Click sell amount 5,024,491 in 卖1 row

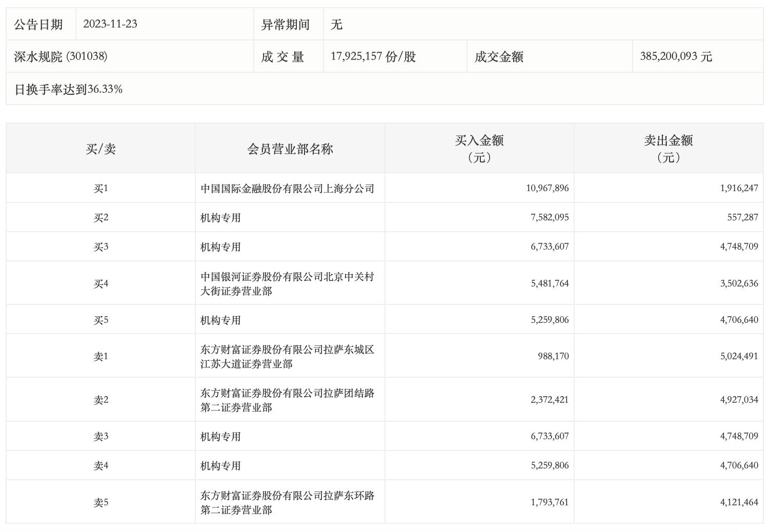pos(739,356)
